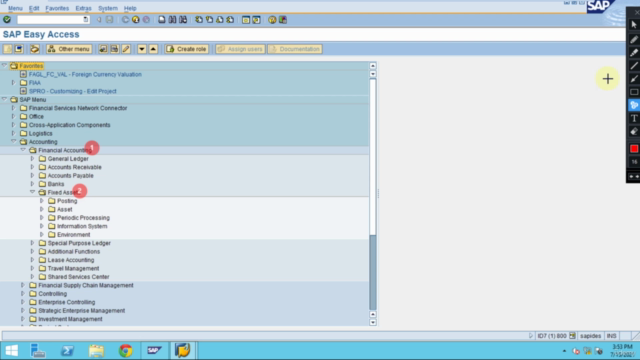Open FAGL_FC_VAL Foreign Currency Valuation favorite

pyautogui.click(x=85, y=74)
